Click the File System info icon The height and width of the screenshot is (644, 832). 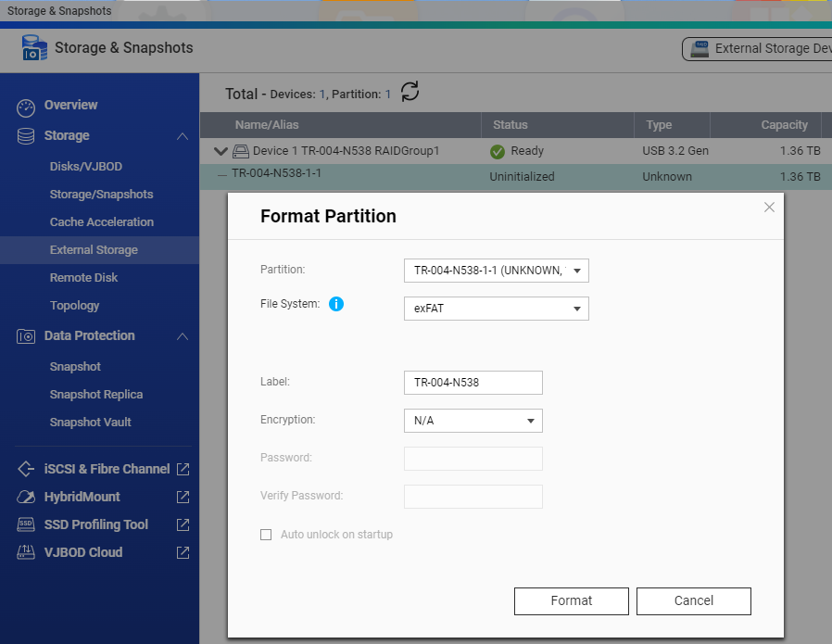(x=336, y=304)
